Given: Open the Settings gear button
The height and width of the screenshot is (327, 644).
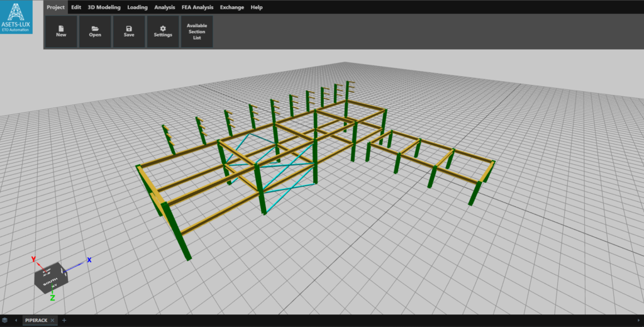Looking at the screenshot, I should point(163,31).
